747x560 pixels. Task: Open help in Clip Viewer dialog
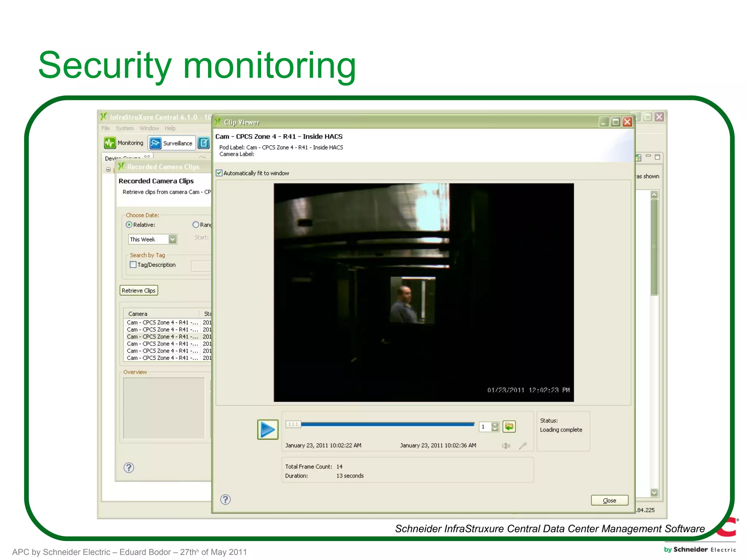[x=225, y=499]
